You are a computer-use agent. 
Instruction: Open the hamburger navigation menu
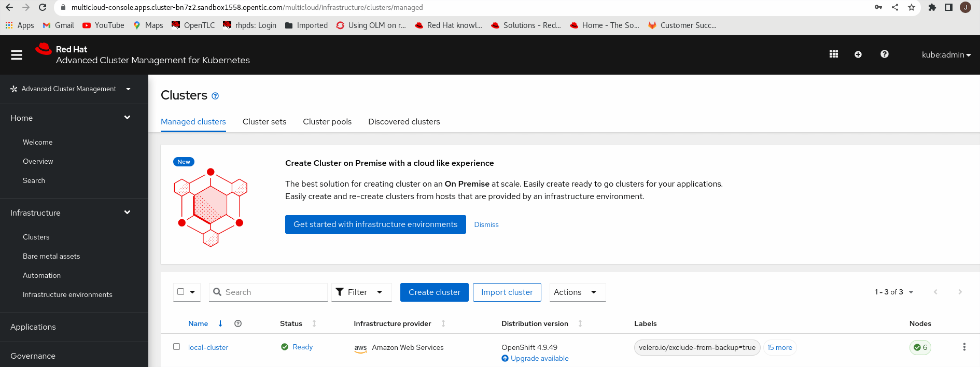17,55
